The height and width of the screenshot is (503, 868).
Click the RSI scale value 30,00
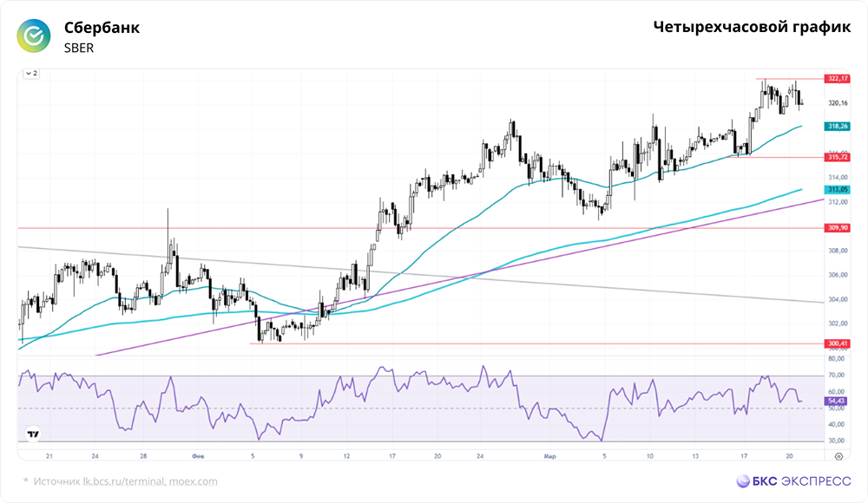coord(836,441)
